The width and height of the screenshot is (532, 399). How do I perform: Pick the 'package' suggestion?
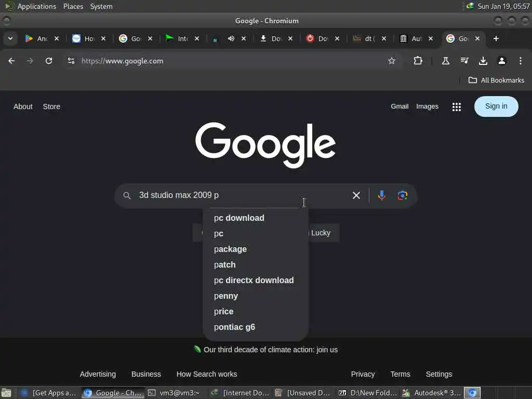click(256, 249)
